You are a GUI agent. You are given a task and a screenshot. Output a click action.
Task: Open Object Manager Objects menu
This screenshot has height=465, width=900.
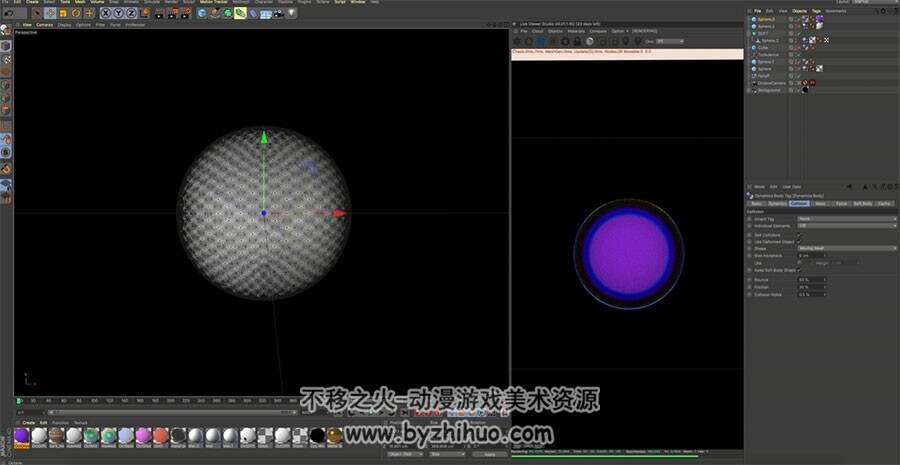[800, 11]
